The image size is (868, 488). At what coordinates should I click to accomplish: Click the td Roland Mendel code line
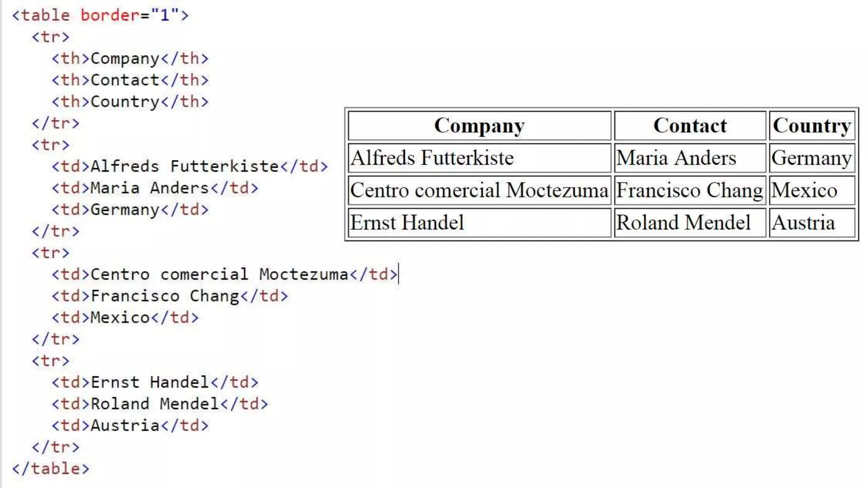(x=159, y=404)
